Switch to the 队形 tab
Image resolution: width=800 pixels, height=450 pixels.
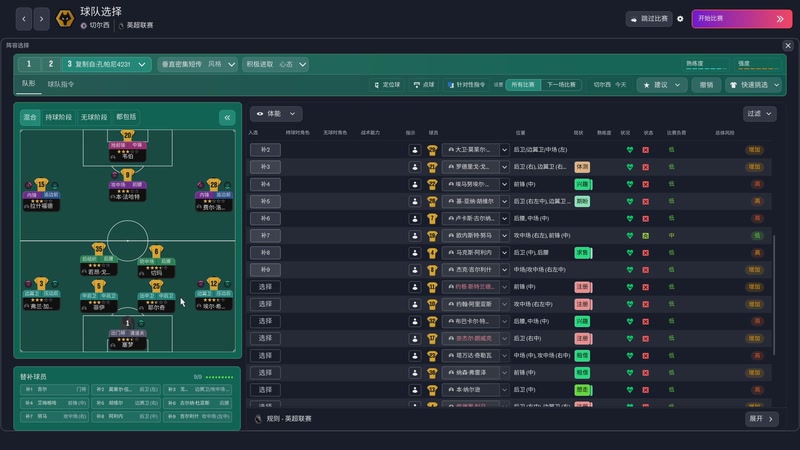(x=29, y=84)
